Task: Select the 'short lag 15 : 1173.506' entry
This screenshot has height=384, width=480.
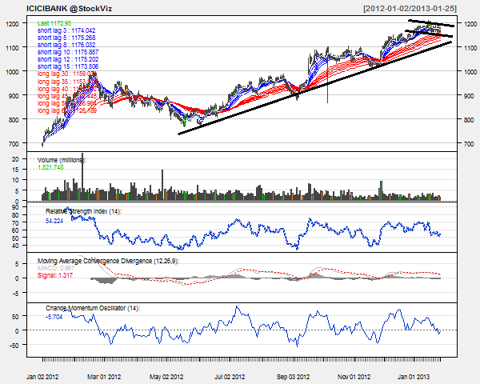Action: click(x=68, y=67)
